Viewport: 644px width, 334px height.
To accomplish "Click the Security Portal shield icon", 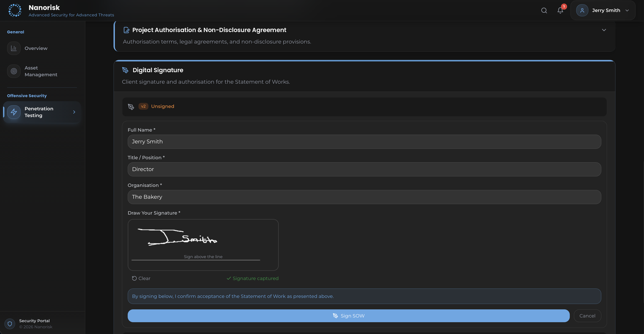I will tap(9, 323).
